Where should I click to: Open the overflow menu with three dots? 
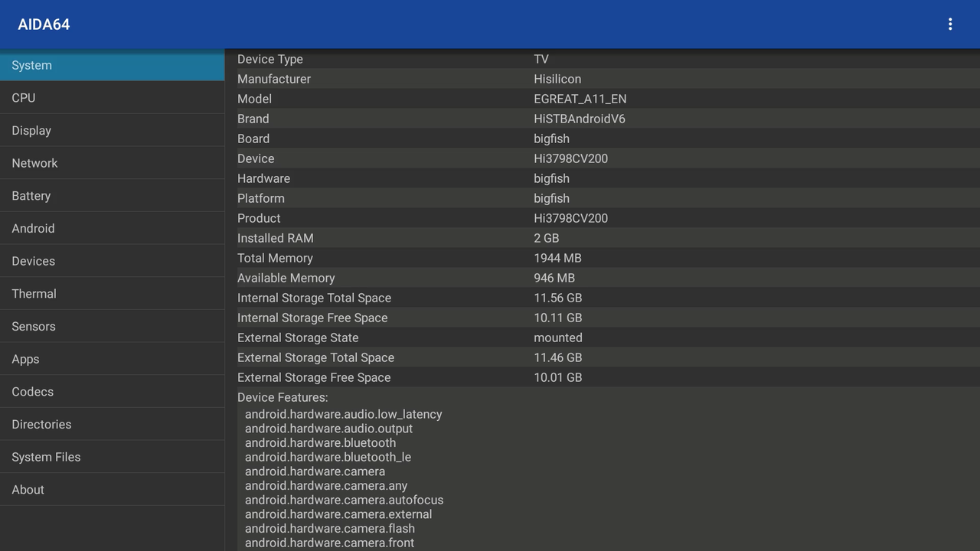[x=950, y=24]
